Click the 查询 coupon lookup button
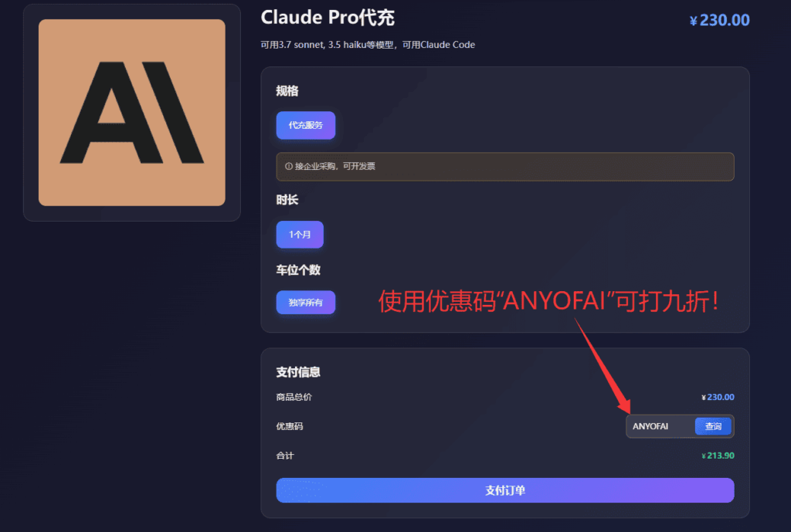791x532 pixels. [x=713, y=426]
